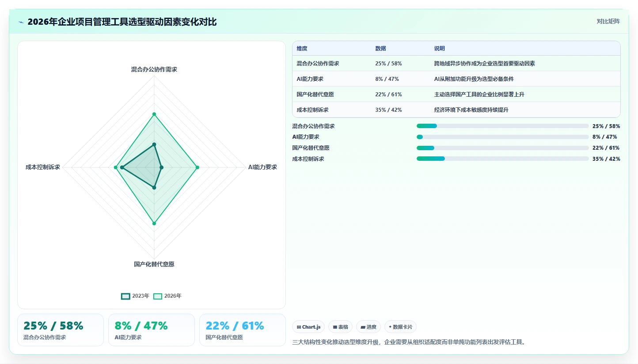
Task: Click progress value 35% / 42%
Action: (x=606, y=159)
